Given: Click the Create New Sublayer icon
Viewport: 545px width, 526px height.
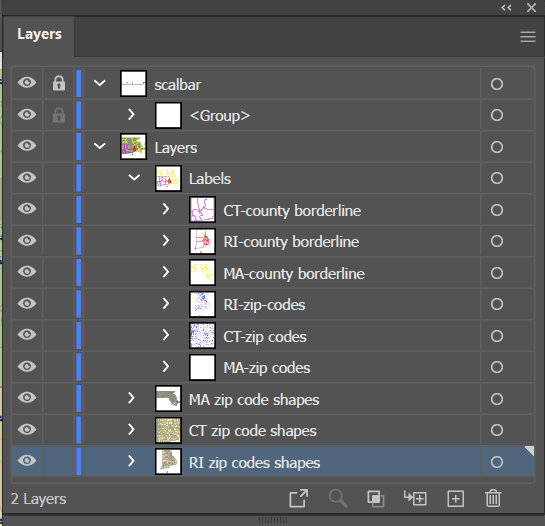Looking at the screenshot, I should point(415,498).
